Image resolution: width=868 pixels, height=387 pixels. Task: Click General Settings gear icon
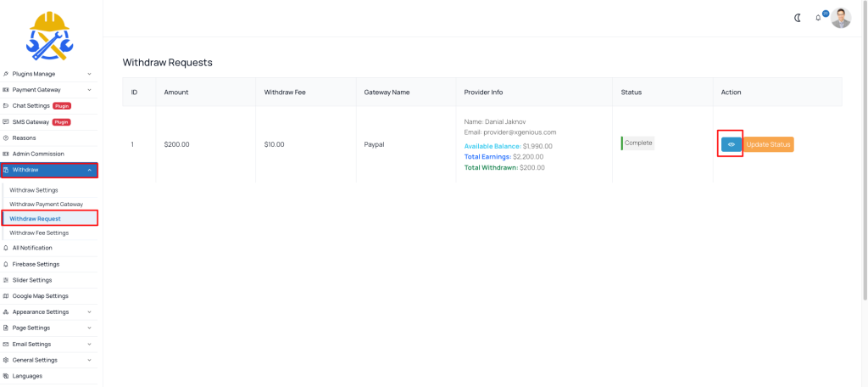[x=6, y=360]
